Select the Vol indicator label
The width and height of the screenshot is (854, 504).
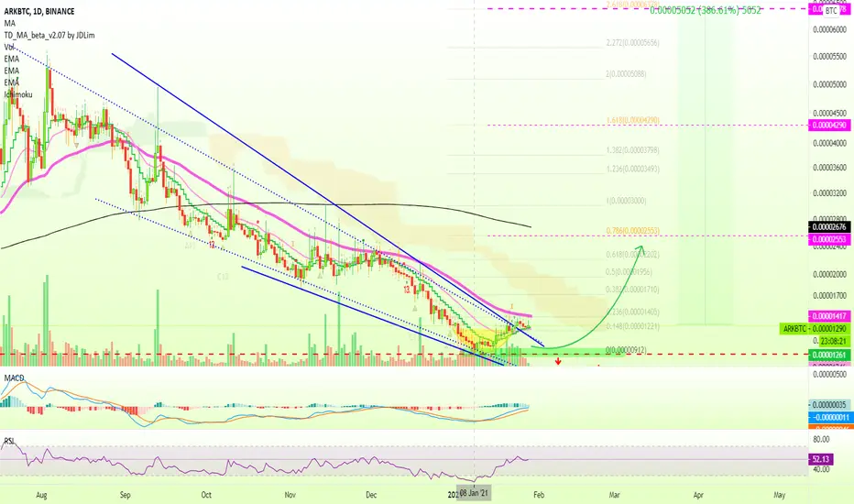(x=9, y=47)
